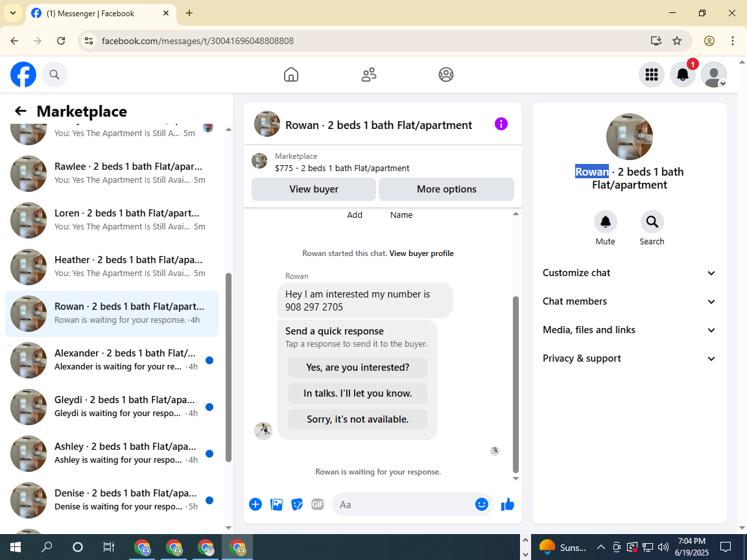Open the nine-dot Menu grid icon
Image resolution: width=747 pixels, height=560 pixels.
click(651, 75)
